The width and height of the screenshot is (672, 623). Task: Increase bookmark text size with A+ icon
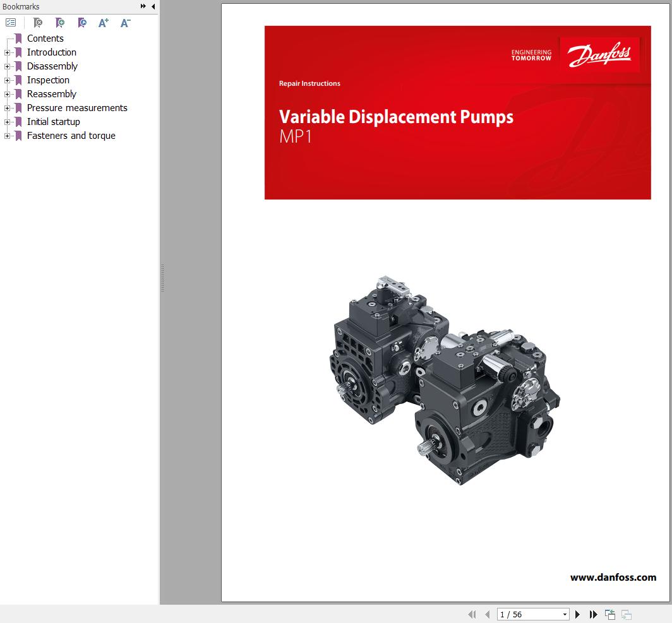coord(103,22)
